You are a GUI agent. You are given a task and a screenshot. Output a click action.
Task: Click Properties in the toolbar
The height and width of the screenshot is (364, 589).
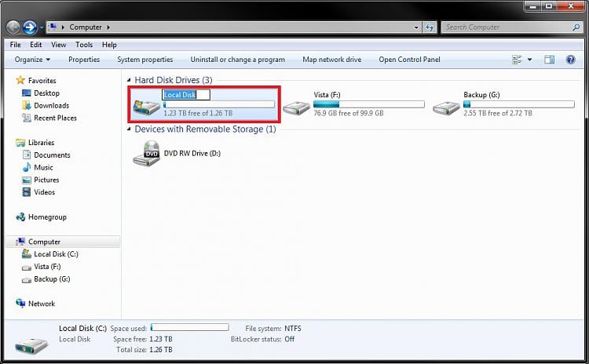(84, 60)
